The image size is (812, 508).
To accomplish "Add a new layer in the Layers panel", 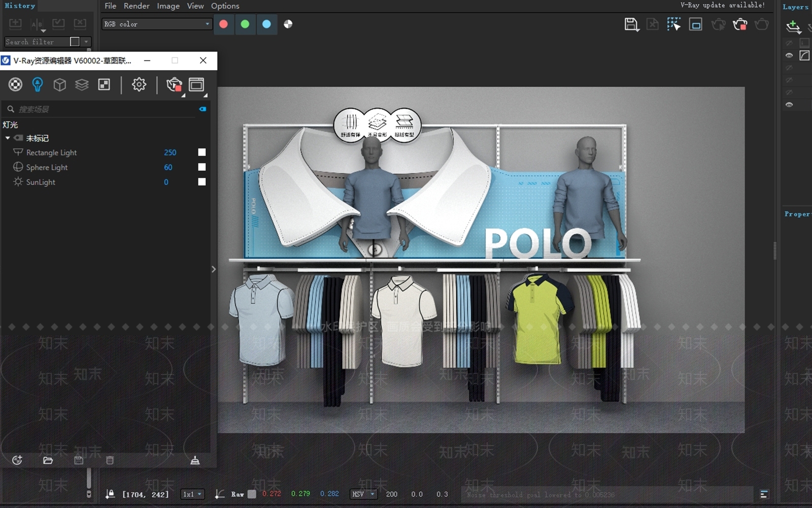I will 793,26.
